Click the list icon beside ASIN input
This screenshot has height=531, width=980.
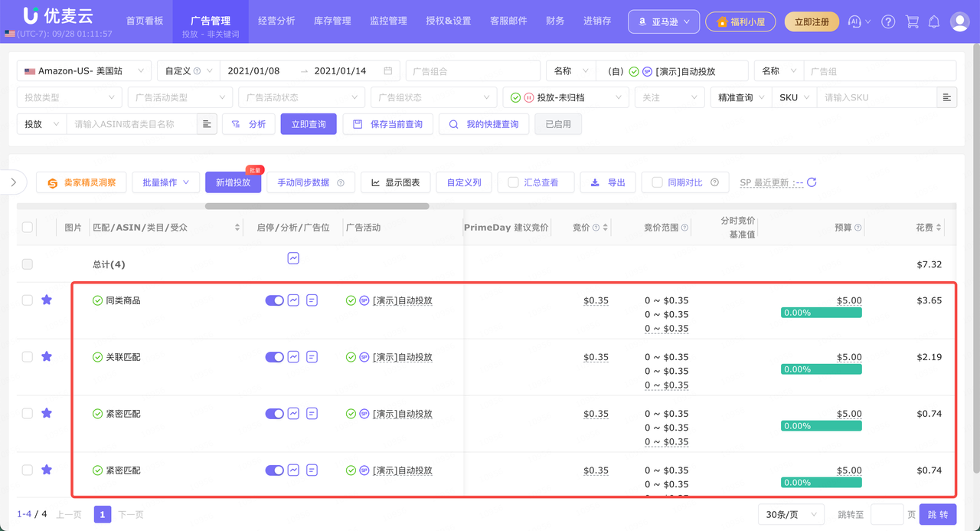(x=207, y=124)
